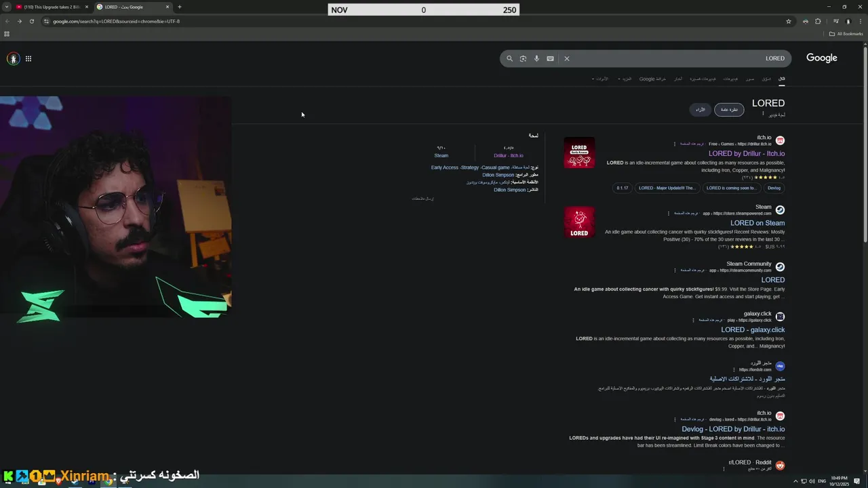Open 'LORED on Steam' result
This screenshot has width=868, height=488.
(x=757, y=223)
